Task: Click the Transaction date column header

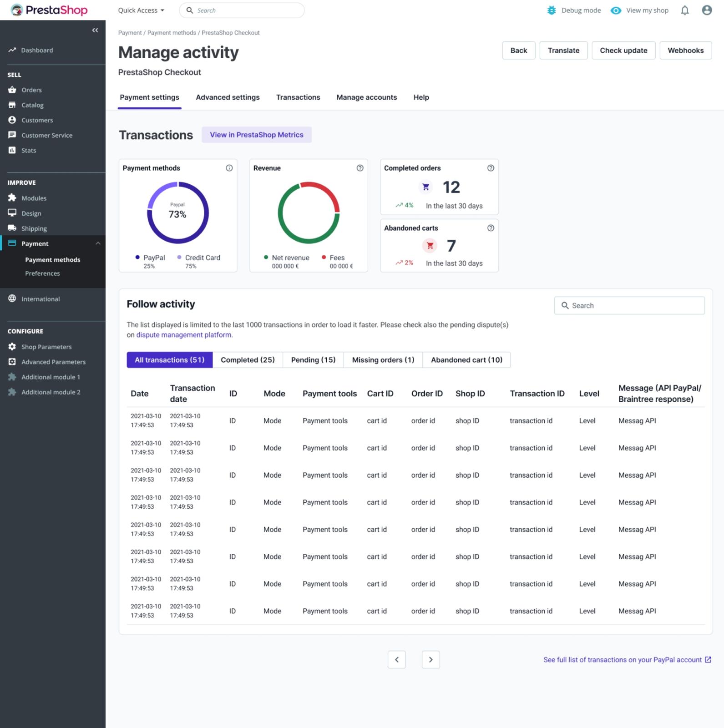Action: (192, 394)
